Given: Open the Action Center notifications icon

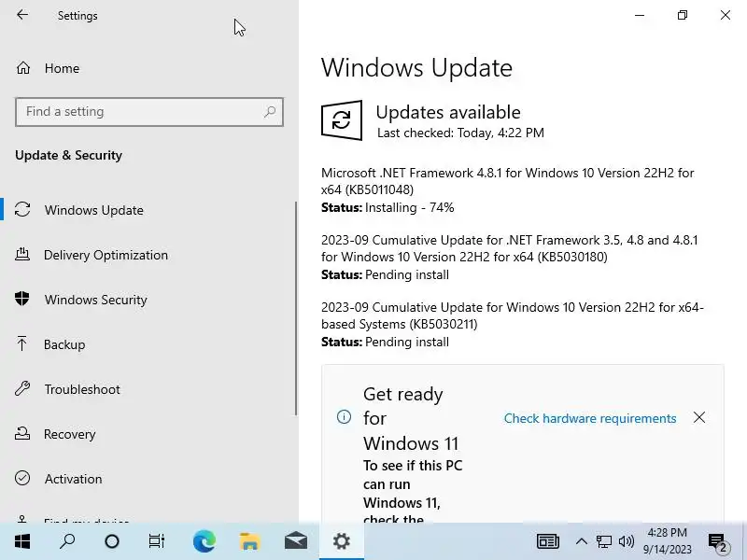Looking at the screenshot, I should point(718,542).
